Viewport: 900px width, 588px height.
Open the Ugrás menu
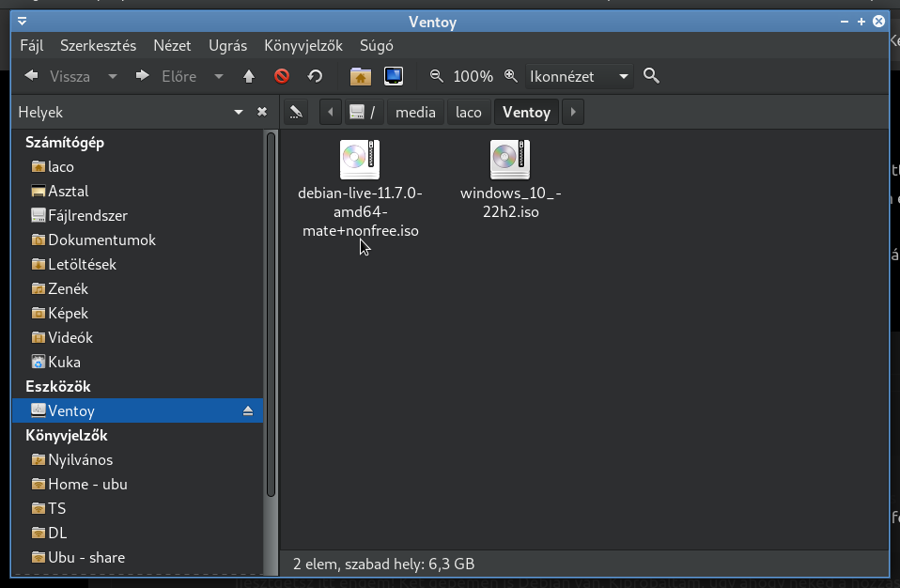[x=228, y=46]
